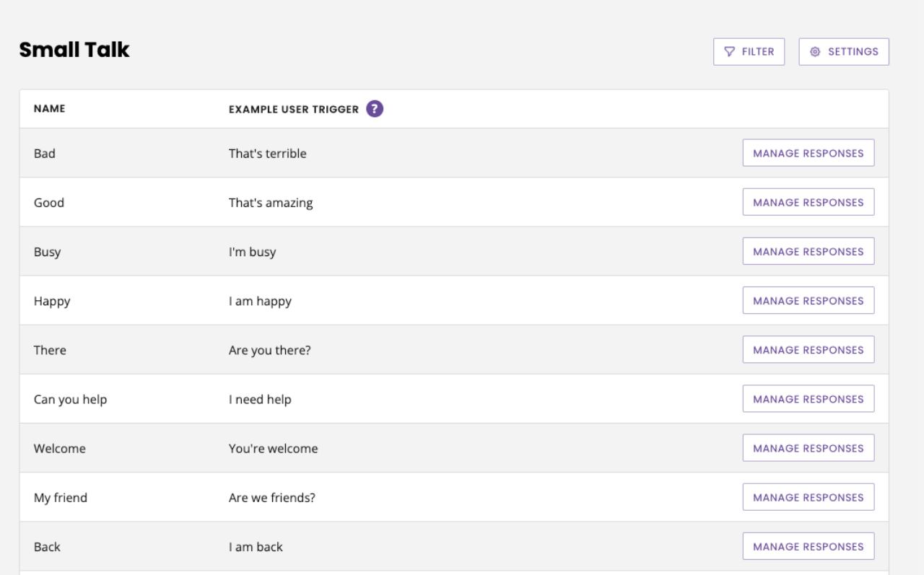The height and width of the screenshot is (575, 924).
Task: Manage responses for the Busy row
Action: tap(808, 252)
